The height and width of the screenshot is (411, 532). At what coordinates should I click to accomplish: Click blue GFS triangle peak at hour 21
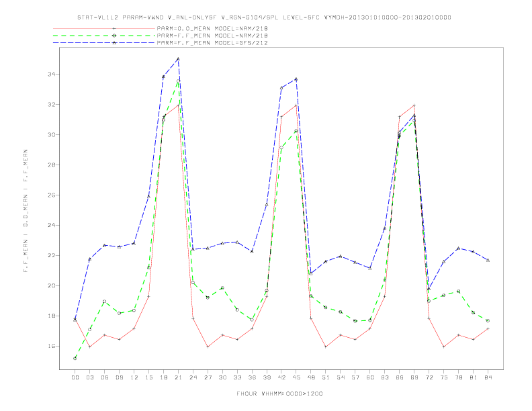[178, 58]
